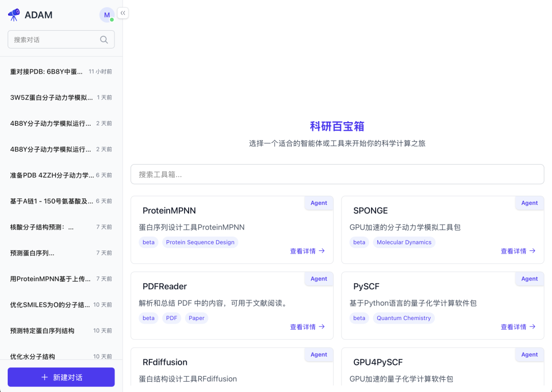The width and height of the screenshot is (552, 392).
Task: Click the RFdiffusion card title
Action: point(165,362)
